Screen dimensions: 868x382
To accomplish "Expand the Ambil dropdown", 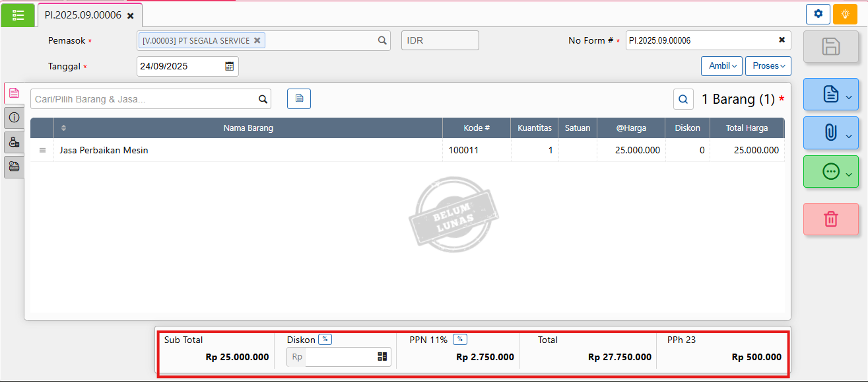I will pyautogui.click(x=721, y=66).
